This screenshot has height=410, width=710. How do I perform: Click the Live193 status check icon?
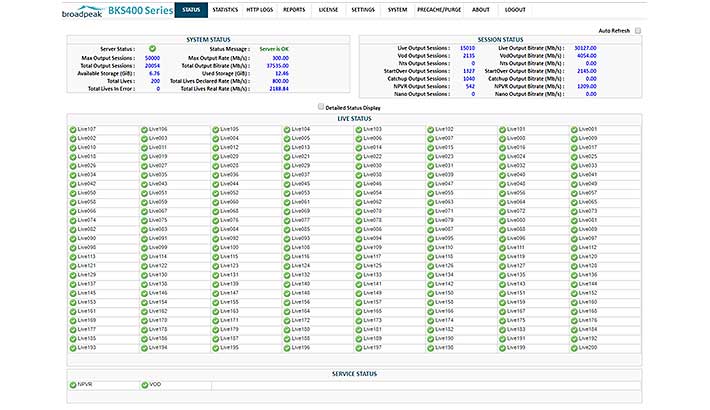73,347
